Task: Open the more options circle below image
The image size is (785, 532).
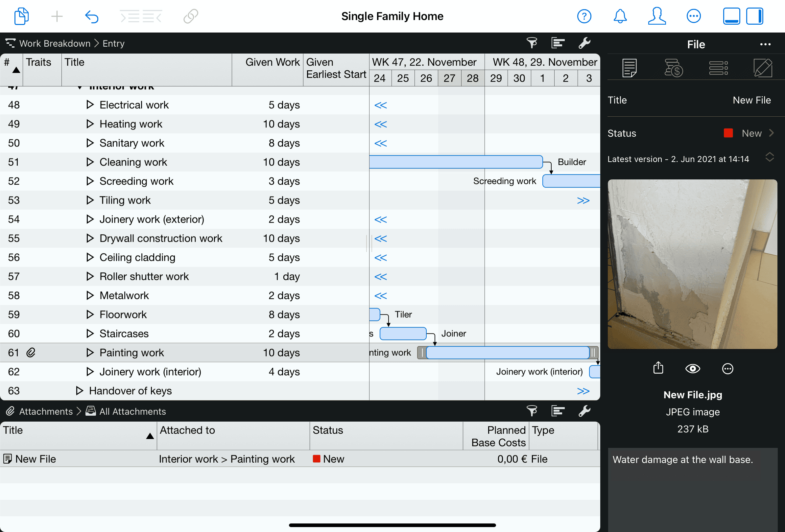Action: tap(727, 369)
